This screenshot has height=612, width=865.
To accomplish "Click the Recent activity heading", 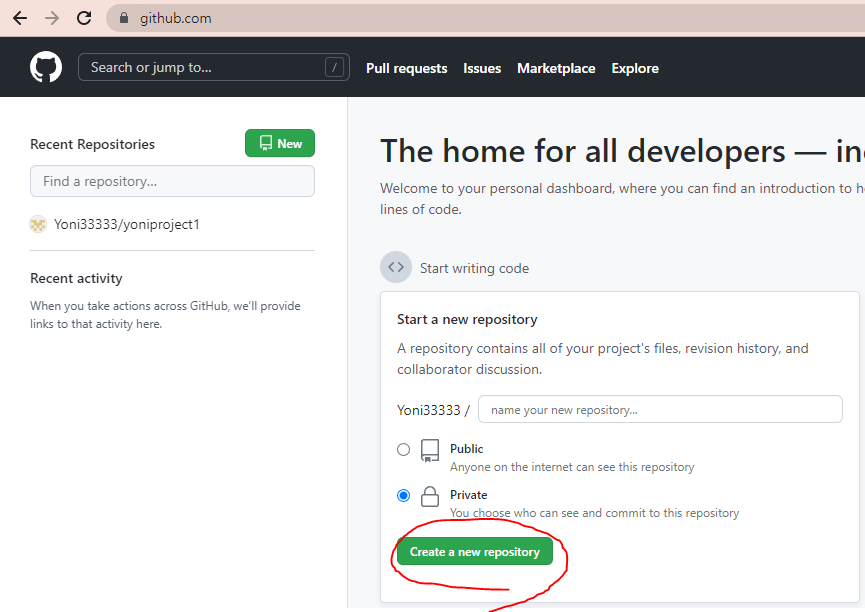I will click(x=76, y=278).
